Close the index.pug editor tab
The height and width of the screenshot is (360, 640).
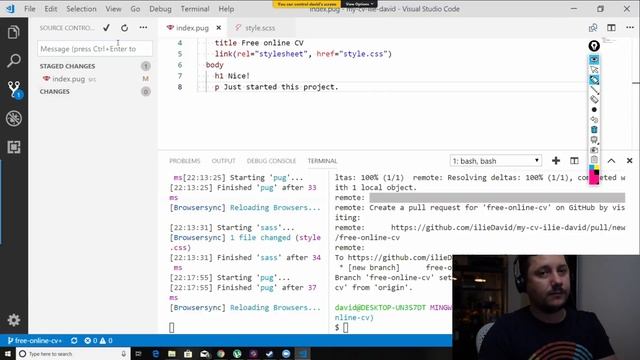coord(219,28)
